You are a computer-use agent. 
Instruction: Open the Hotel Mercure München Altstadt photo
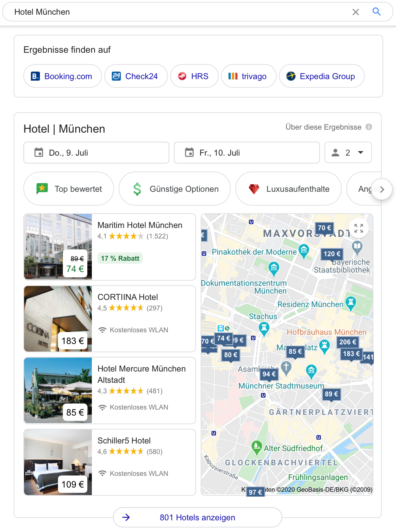tap(58, 390)
